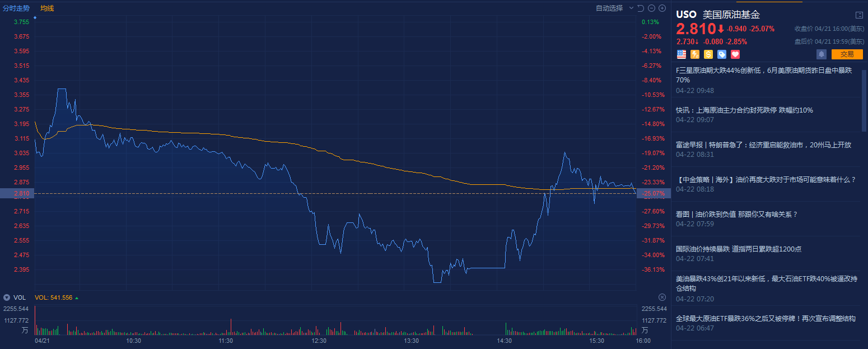The image size is (868, 349).
Task: Click the VOL: 541.556 value
Action: [x=53, y=297]
